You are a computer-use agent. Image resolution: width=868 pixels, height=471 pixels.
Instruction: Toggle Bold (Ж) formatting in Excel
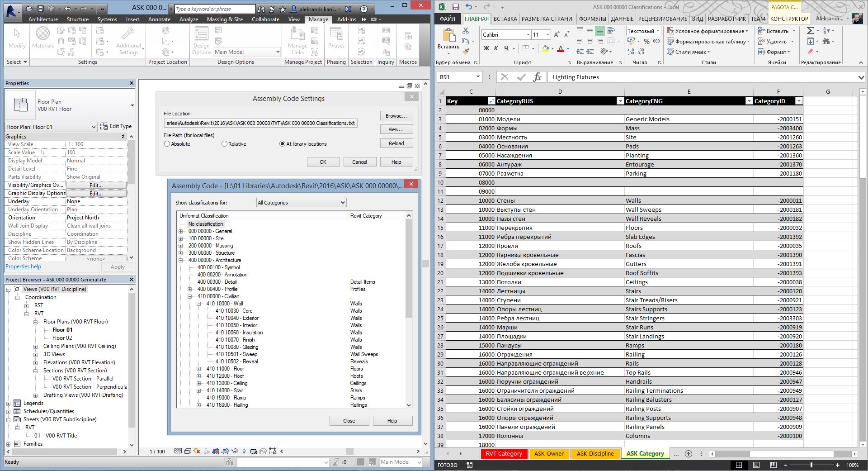click(486, 48)
